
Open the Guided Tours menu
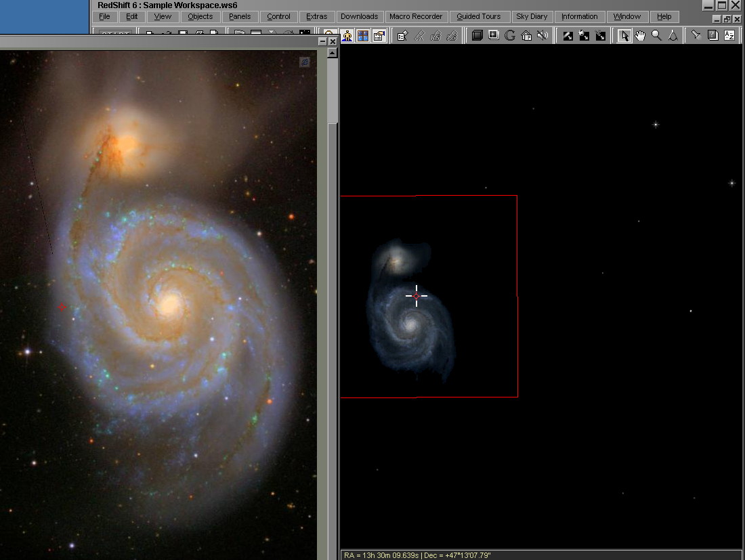tap(478, 16)
